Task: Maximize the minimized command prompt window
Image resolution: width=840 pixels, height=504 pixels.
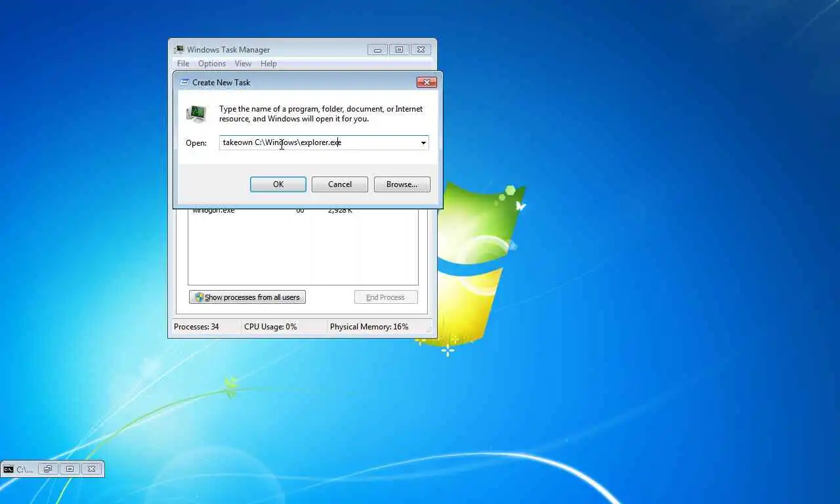Action: (x=70, y=469)
